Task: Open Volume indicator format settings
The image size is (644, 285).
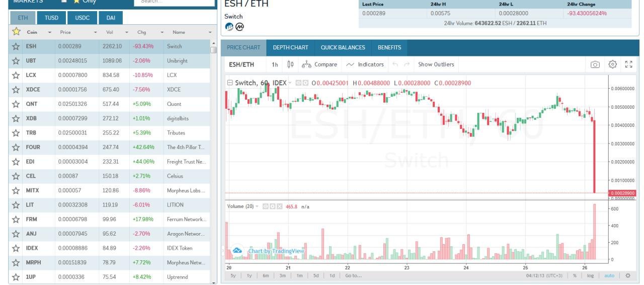Action: pos(273,206)
